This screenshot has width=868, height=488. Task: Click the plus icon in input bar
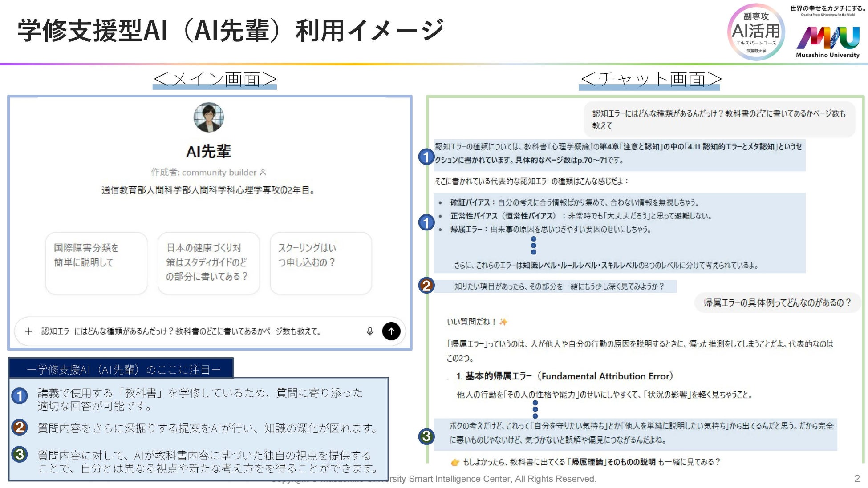tap(29, 331)
